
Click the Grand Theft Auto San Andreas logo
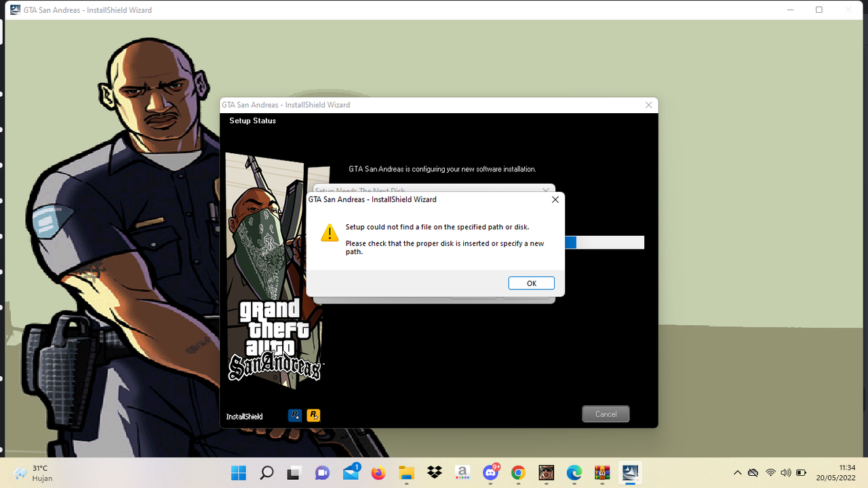(275, 340)
